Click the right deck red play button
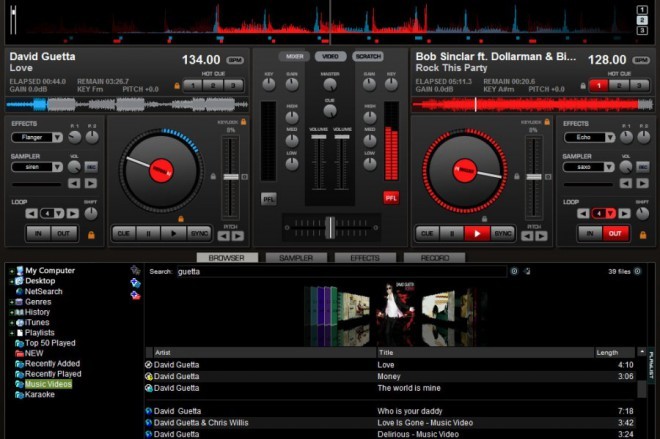 pyautogui.click(x=477, y=234)
